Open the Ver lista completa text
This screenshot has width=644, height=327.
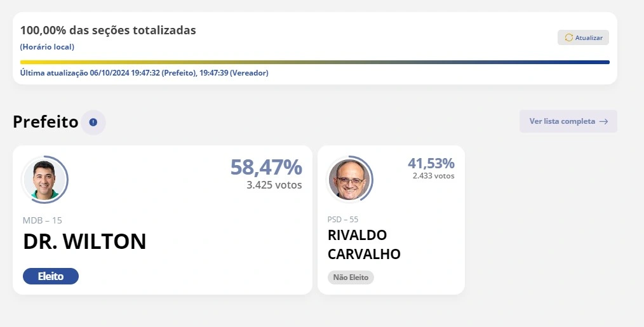click(562, 121)
